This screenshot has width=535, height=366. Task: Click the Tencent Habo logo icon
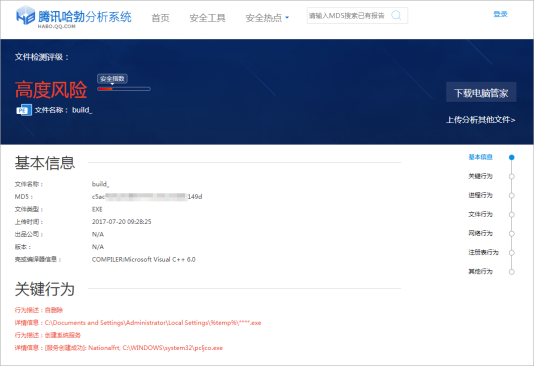[x=25, y=15]
